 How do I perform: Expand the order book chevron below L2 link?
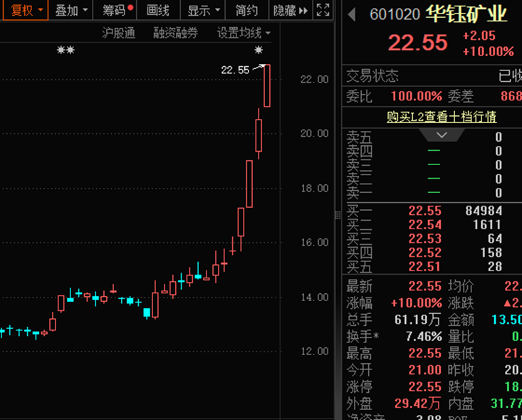(x=441, y=135)
